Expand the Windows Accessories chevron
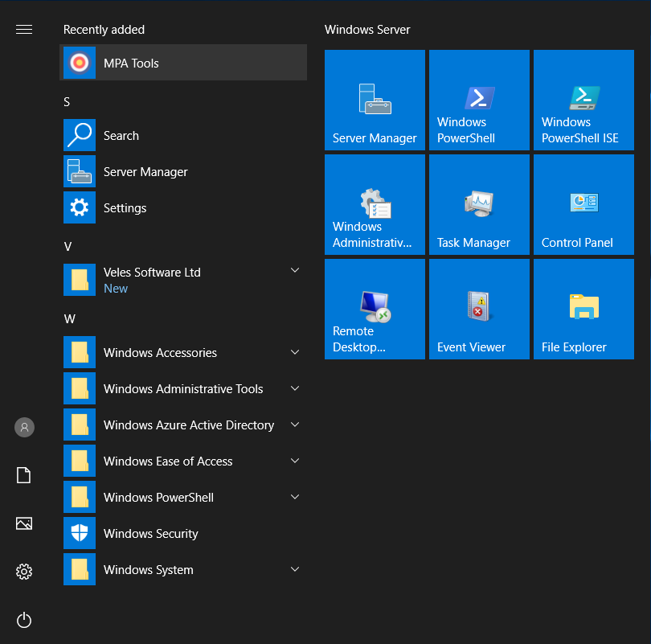Viewport: 651px width, 644px height. point(295,352)
